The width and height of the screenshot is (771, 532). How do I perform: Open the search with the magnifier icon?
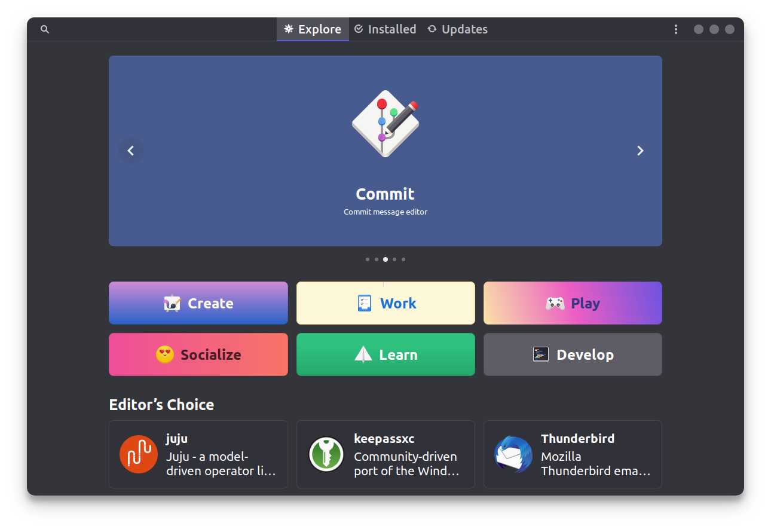[45, 29]
